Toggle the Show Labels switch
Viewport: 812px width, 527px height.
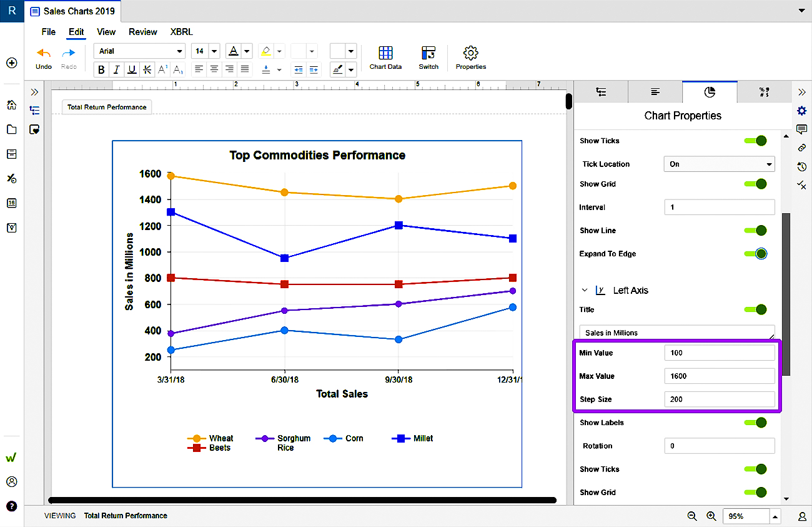pyautogui.click(x=755, y=423)
